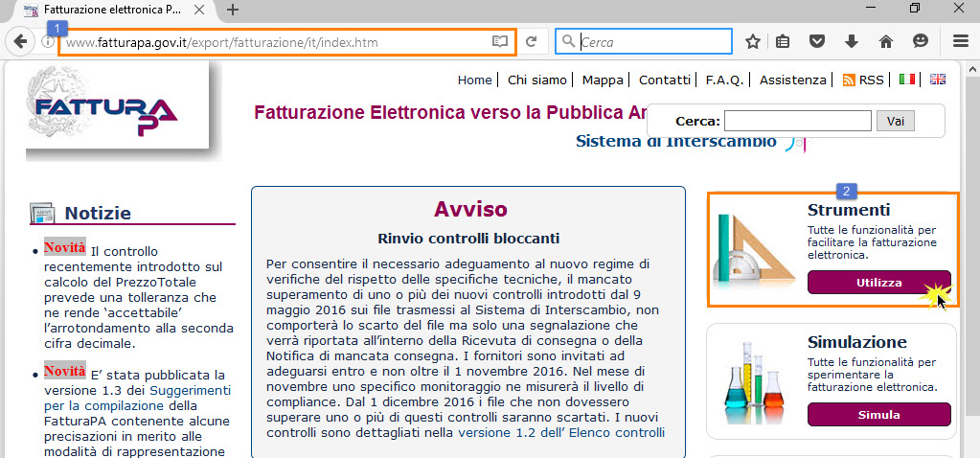Switch site language with Italian flag
This screenshot has height=458, width=980.
click(907, 80)
